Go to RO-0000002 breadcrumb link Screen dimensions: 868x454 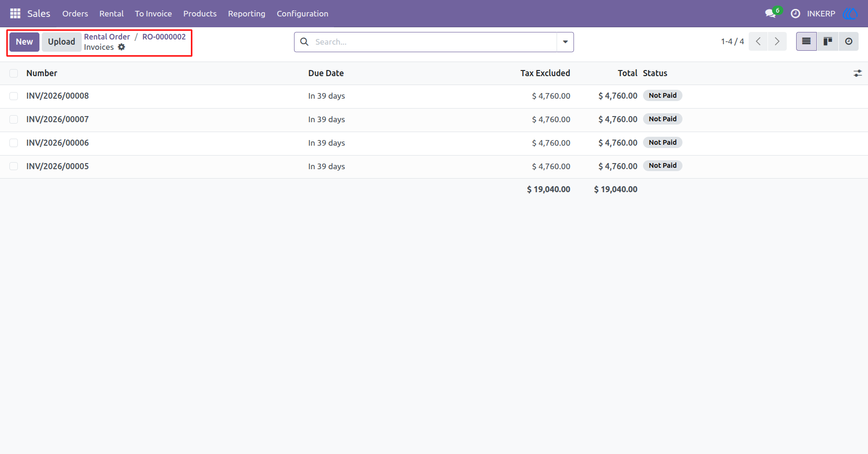(164, 37)
